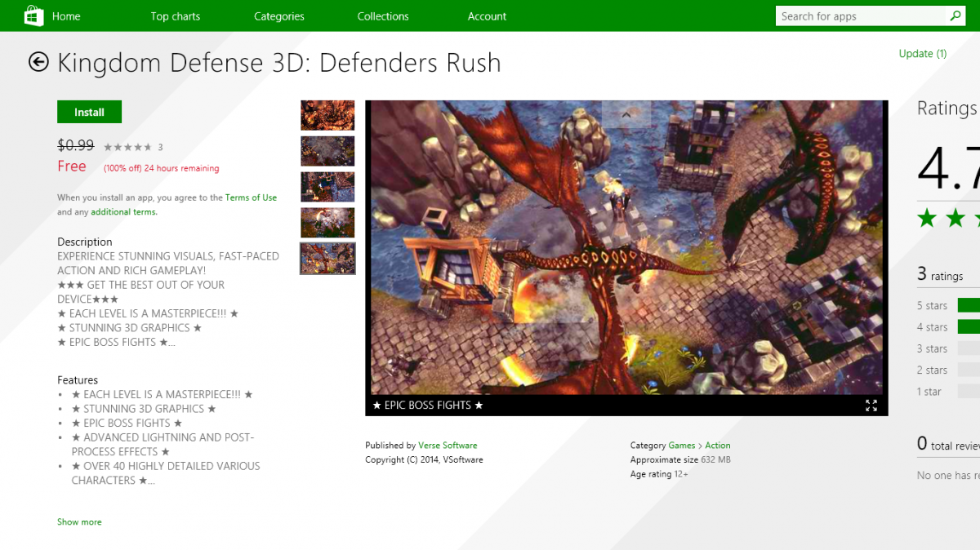Image resolution: width=980 pixels, height=550 pixels.
Task: Click the '1 star' label
Action: point(929,392)
